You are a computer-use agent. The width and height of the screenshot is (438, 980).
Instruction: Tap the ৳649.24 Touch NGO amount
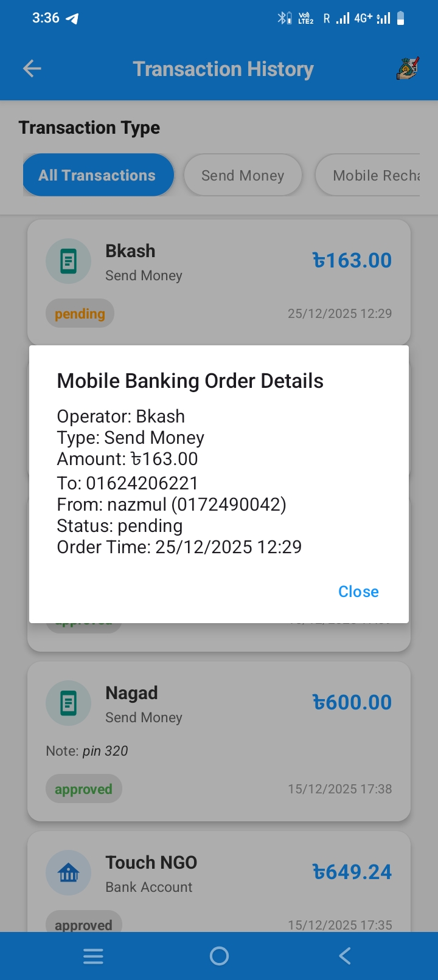[352, 872]
